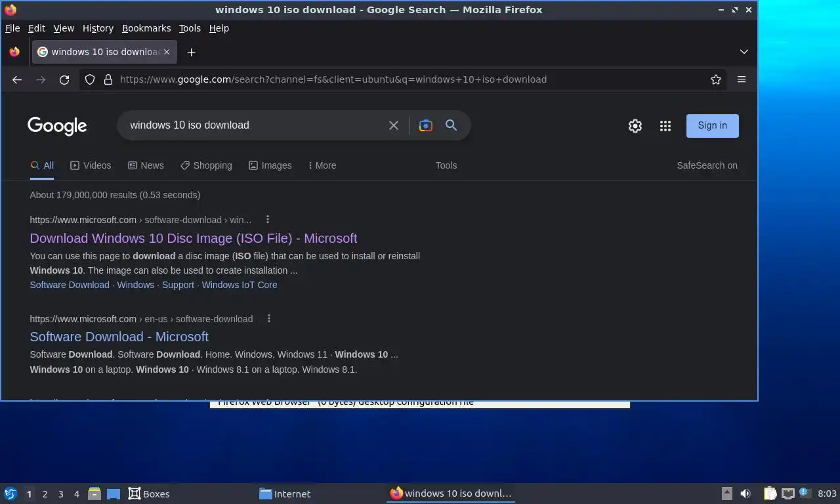Viewport: 840px width, 504px height.
Task: Show site security padlock information
Action: tap(108, 79)
